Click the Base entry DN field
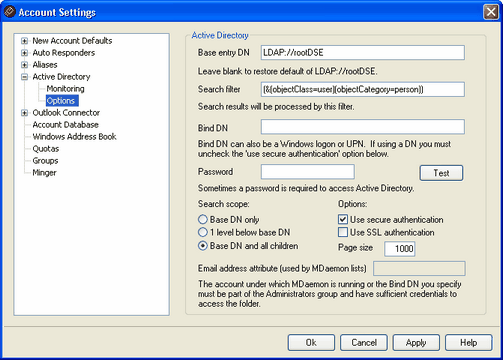The image size is (503, 360). pyautogui.click(x=363, y=53)
